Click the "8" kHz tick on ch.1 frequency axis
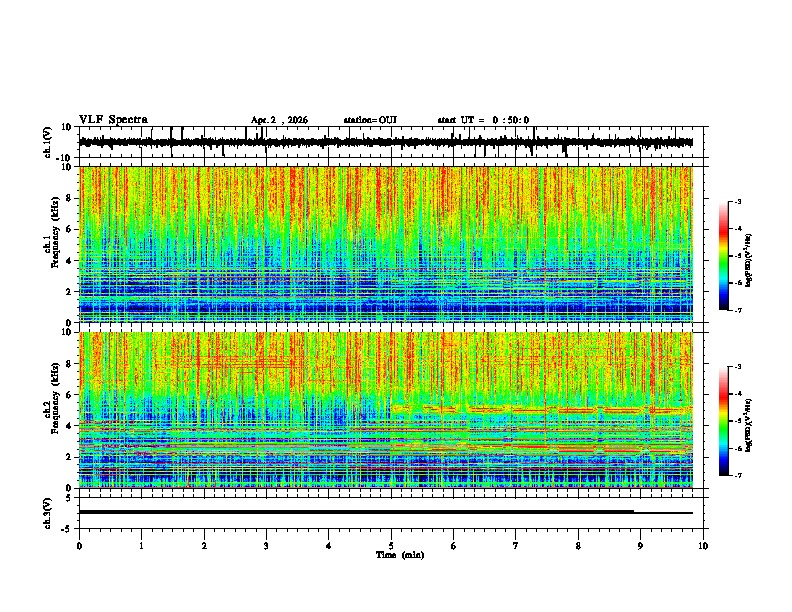The height and width of the screenshot is (612, 792). (69, 198)
